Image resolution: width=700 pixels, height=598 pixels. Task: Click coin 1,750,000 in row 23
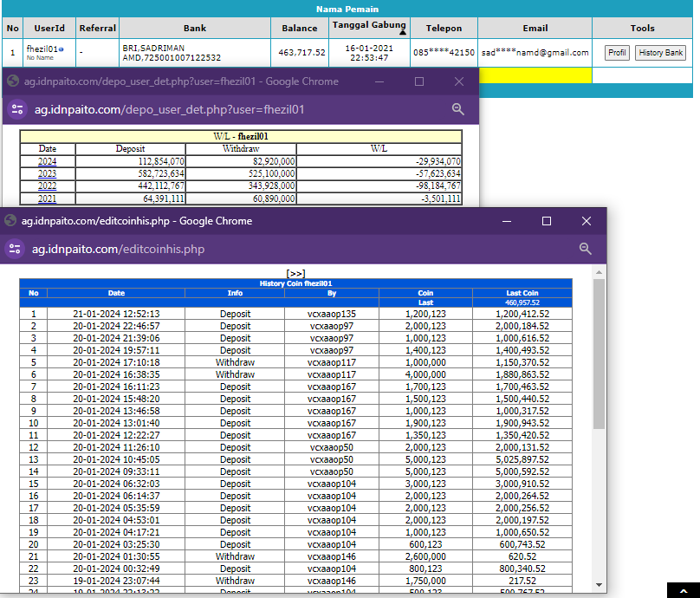[425, 581]
